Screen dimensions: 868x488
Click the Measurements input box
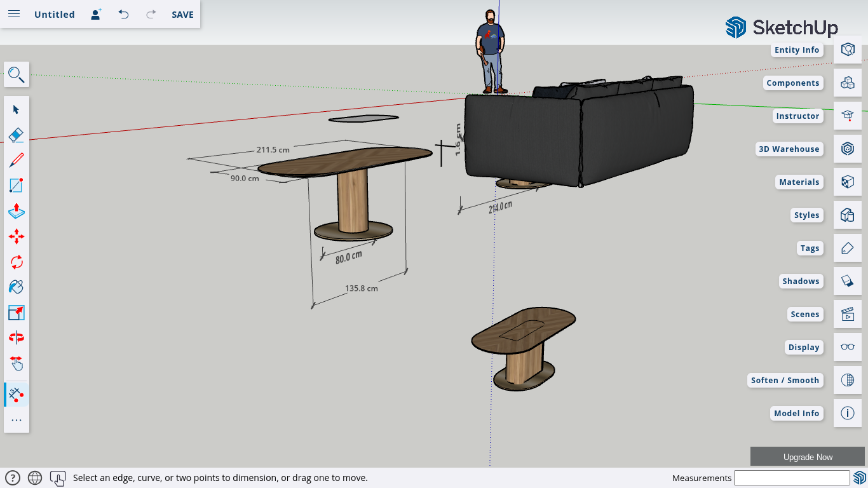[791, 478]
